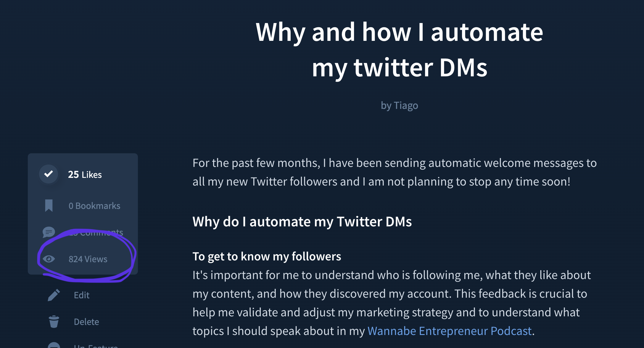Click the Un-Feature text label
The height and width of the screenshot is (348, 644).
coord(96,346)
